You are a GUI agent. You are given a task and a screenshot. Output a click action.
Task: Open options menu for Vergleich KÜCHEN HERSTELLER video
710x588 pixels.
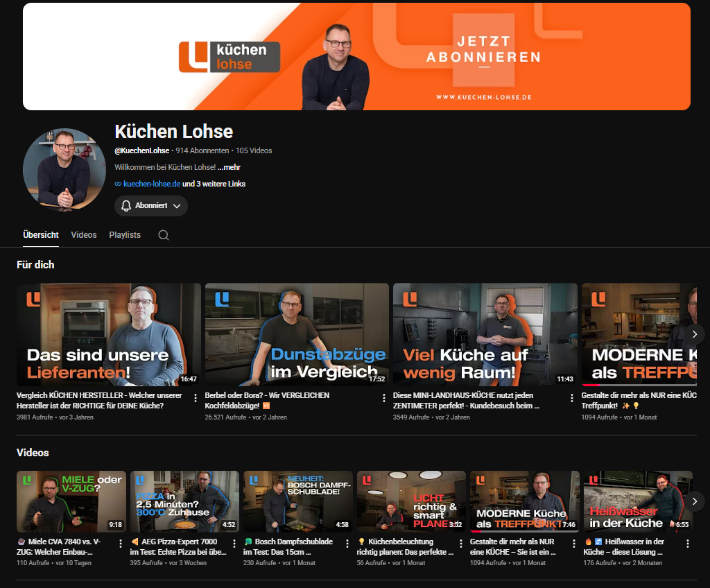point(195,398)
